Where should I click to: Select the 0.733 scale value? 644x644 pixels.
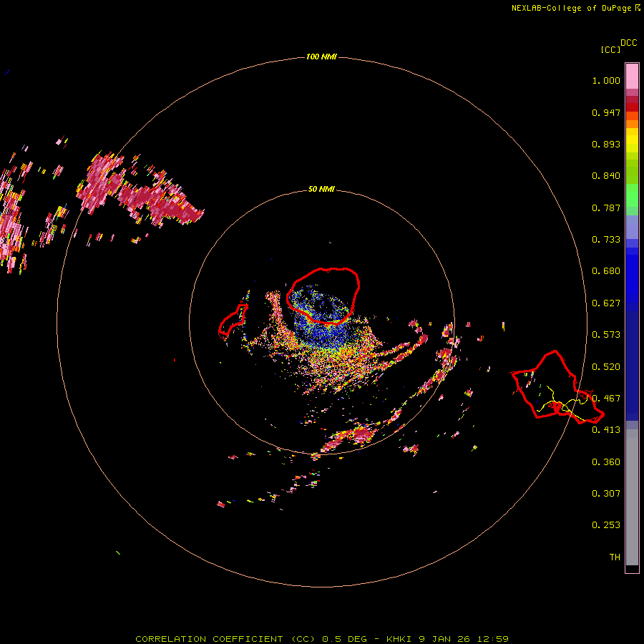(606, 240)
